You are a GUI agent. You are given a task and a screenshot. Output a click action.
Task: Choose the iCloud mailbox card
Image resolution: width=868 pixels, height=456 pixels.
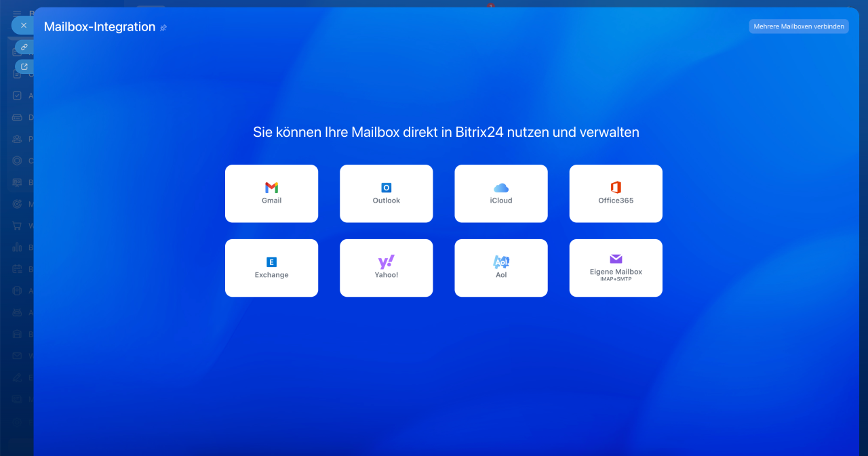coord(501,194)
